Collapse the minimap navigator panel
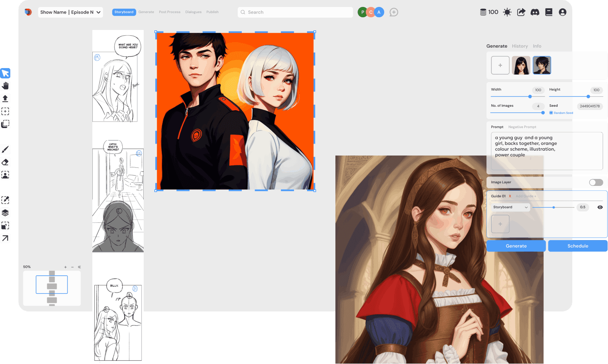Image resolution: width=608 pixels, height=364 pixels. (79, 267)
